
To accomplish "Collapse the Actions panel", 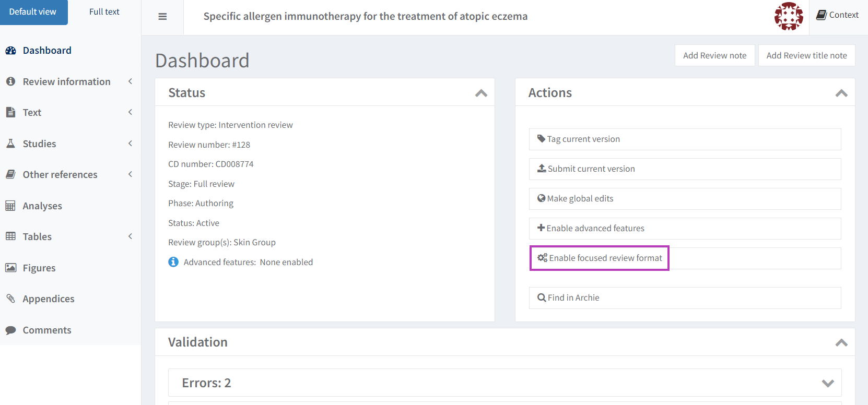I will point(841,93).
